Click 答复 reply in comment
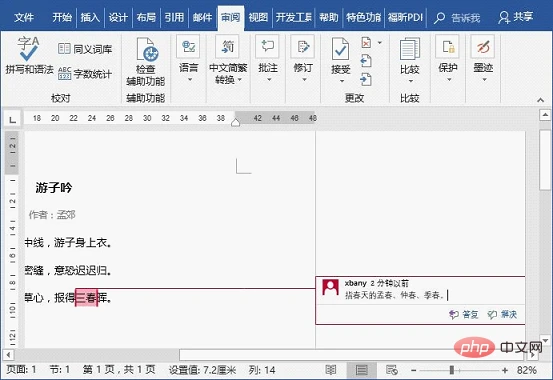Viewport: 553px width, 380px height. coord(463,314)
